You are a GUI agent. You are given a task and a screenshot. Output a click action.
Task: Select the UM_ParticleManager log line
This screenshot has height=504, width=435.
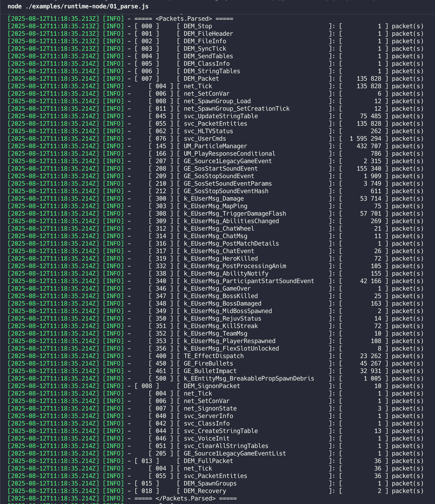point(215,146)
